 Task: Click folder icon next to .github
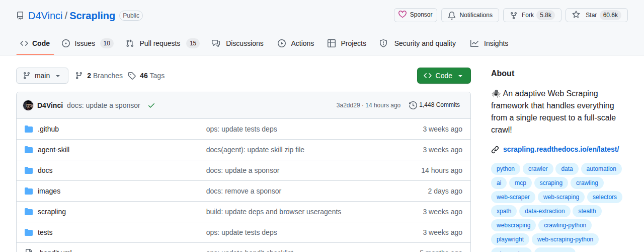29,129
